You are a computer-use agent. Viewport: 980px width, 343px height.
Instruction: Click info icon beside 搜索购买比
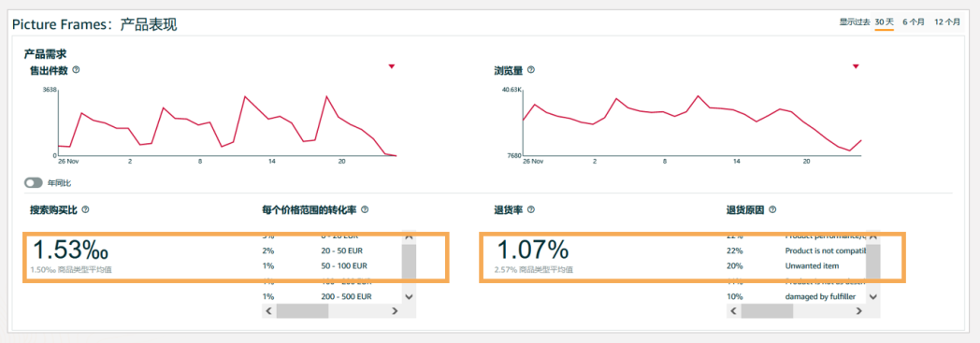[86, 210]
